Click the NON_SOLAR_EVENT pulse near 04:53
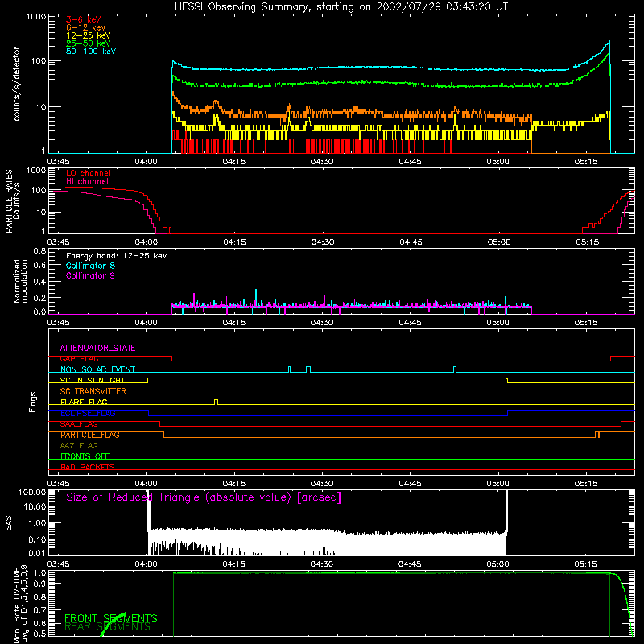This screenshot has height=644, width=644. [x=455, y=369]
